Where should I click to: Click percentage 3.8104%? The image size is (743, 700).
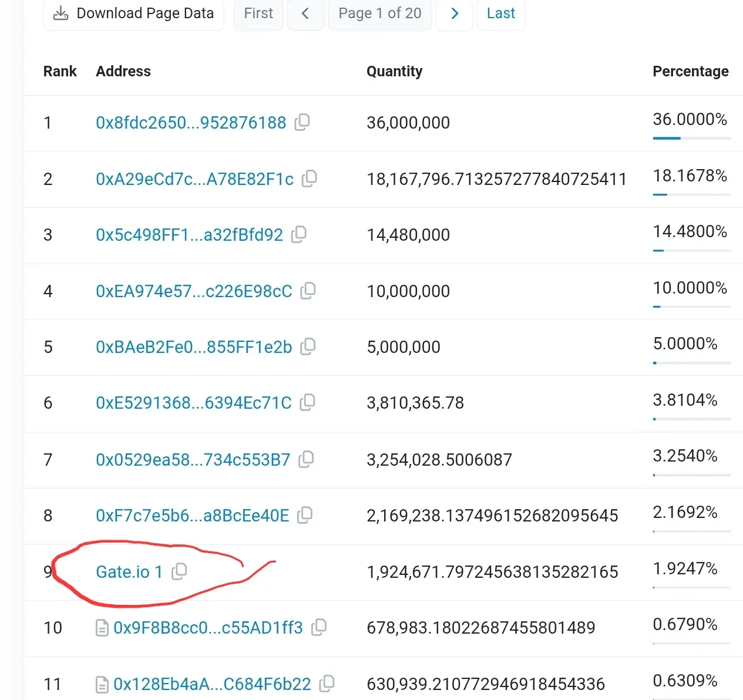click(x=685, y=400)
